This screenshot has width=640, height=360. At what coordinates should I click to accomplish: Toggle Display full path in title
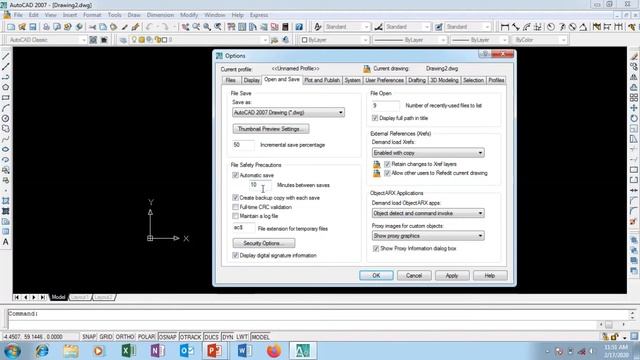tap(375, 118)
